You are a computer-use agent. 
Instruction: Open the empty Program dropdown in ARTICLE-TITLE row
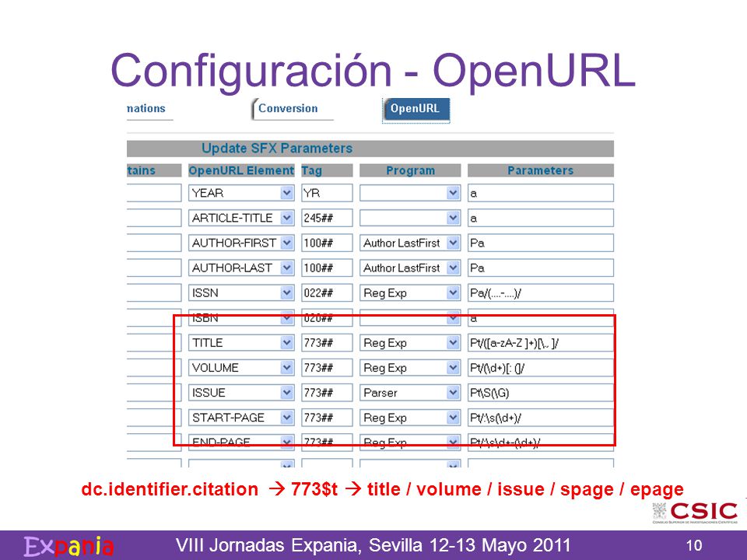pos(410,218)
